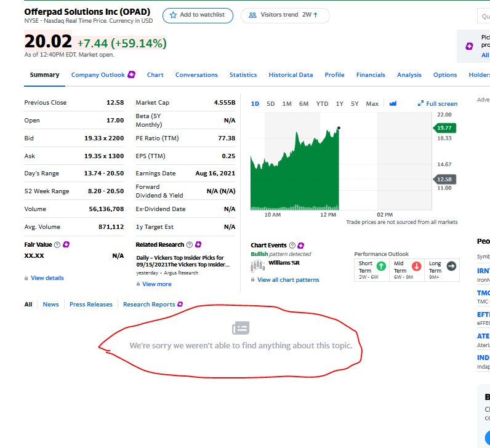This screenshot has width=490, height=448.
Task: Open the Summary tab
Action: click(44, 74)
